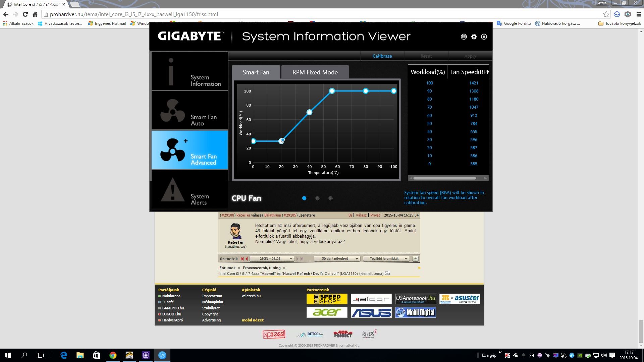Select the fan curve point at 40°C
This screenshot has height=362, width=644.
click(x=309, y=112)
